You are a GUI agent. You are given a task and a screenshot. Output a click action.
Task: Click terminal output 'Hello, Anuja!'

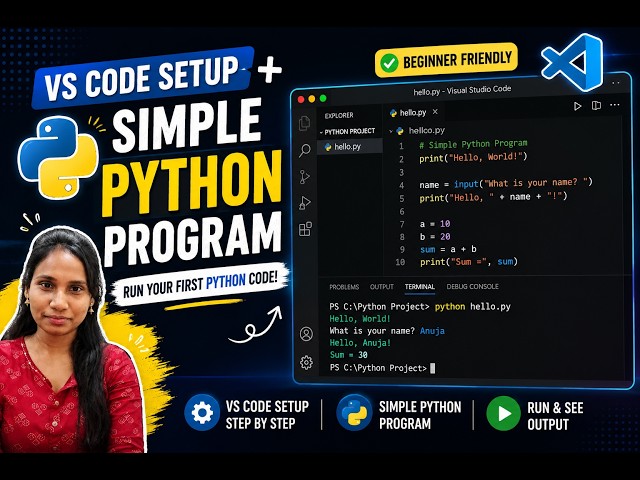pos(360,343)
